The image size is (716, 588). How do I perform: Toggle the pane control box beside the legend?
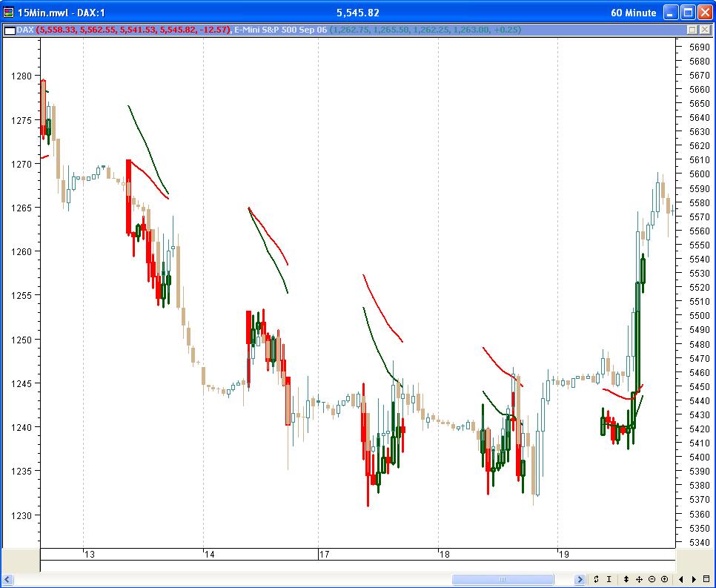(692, 30)
